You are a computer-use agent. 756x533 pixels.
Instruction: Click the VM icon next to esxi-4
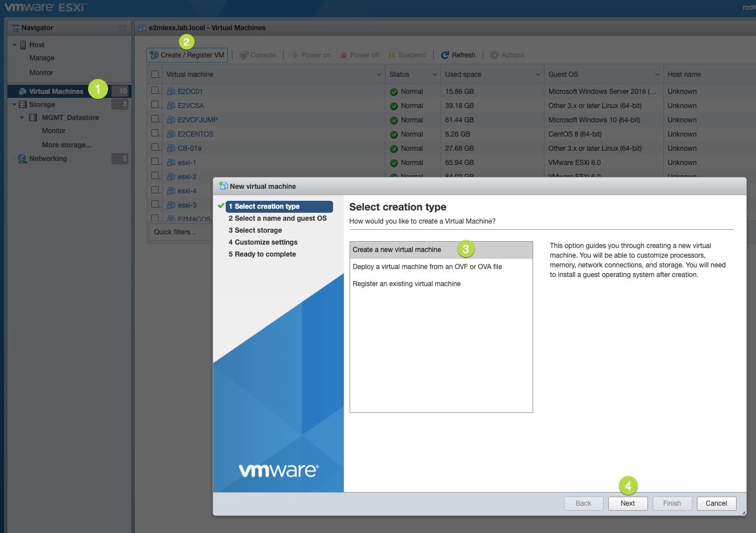pos(171,191)
